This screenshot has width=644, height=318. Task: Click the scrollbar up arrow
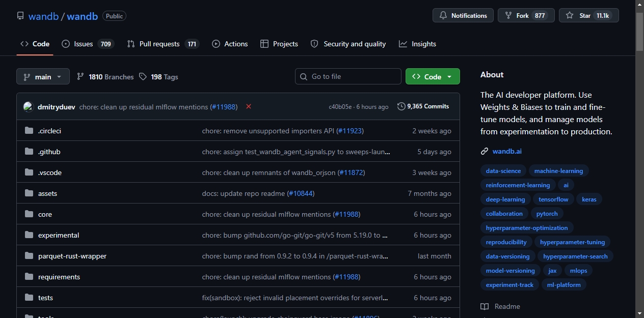click(639, 4)
